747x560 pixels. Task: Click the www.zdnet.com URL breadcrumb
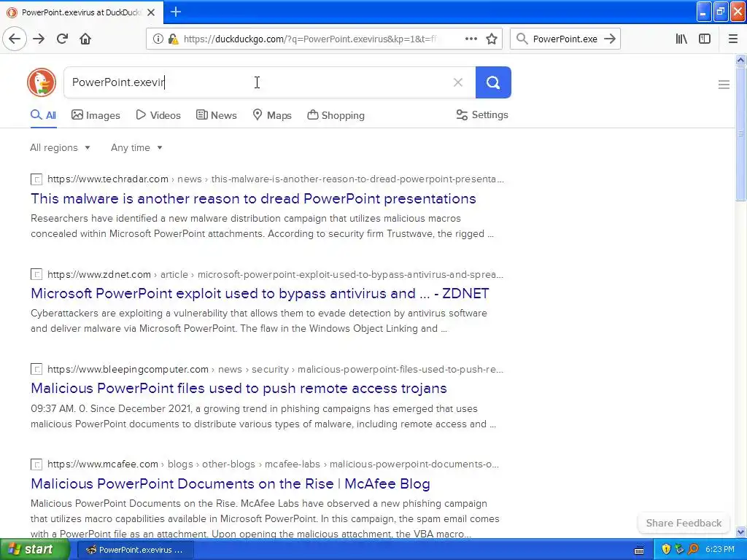[99, 274]
